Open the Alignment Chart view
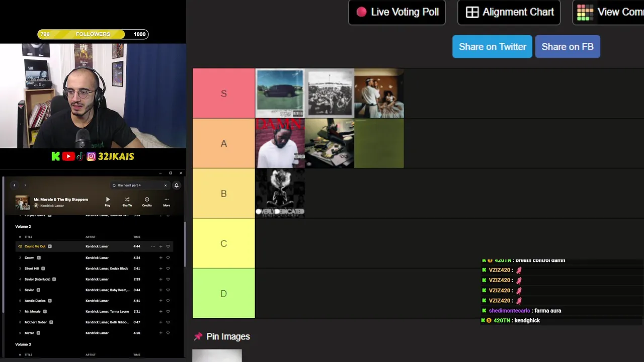The image size is (644, 362). 509,12
